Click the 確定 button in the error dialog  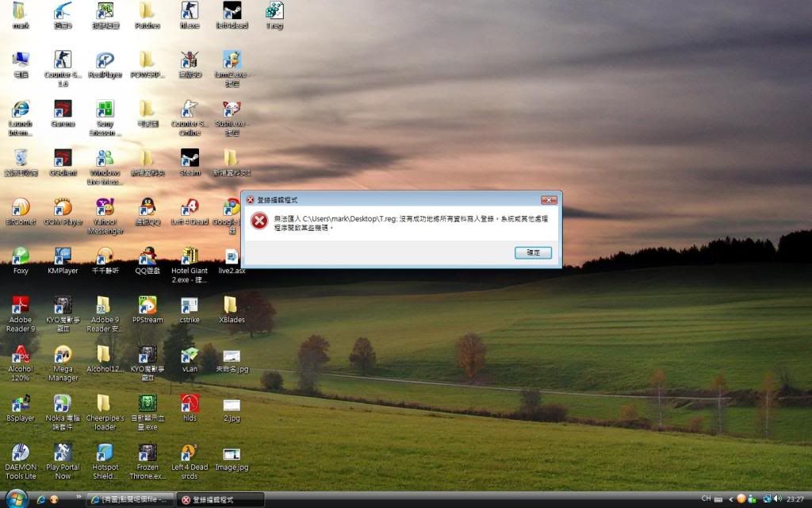point(533,252)
